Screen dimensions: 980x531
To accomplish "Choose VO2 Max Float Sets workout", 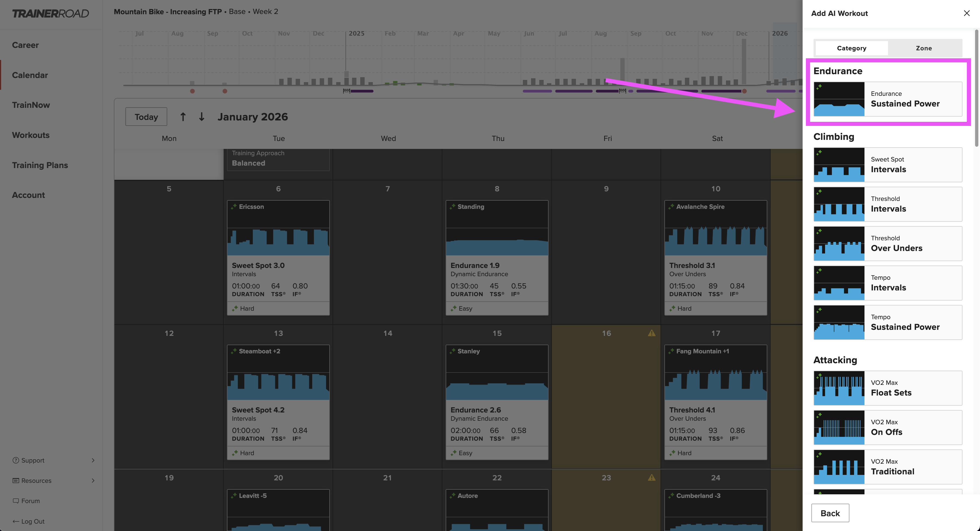I will pyautogui.click(x=888, y=388).
